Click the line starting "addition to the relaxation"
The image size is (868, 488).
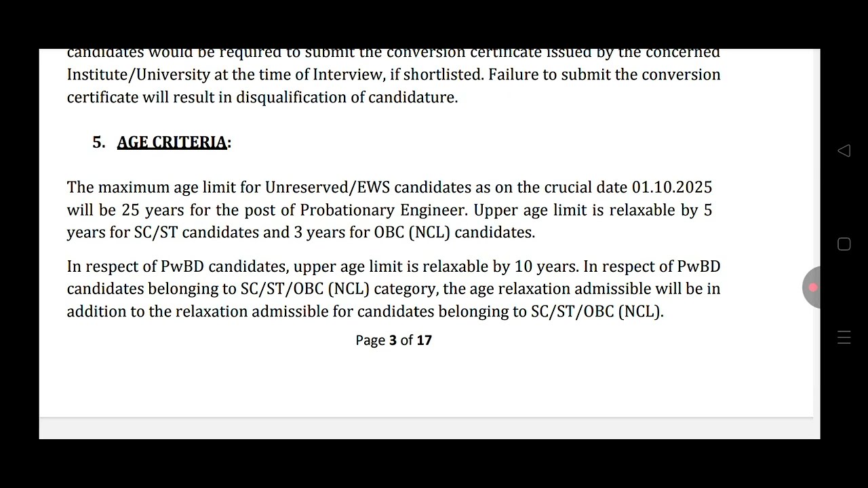(365, 312)
